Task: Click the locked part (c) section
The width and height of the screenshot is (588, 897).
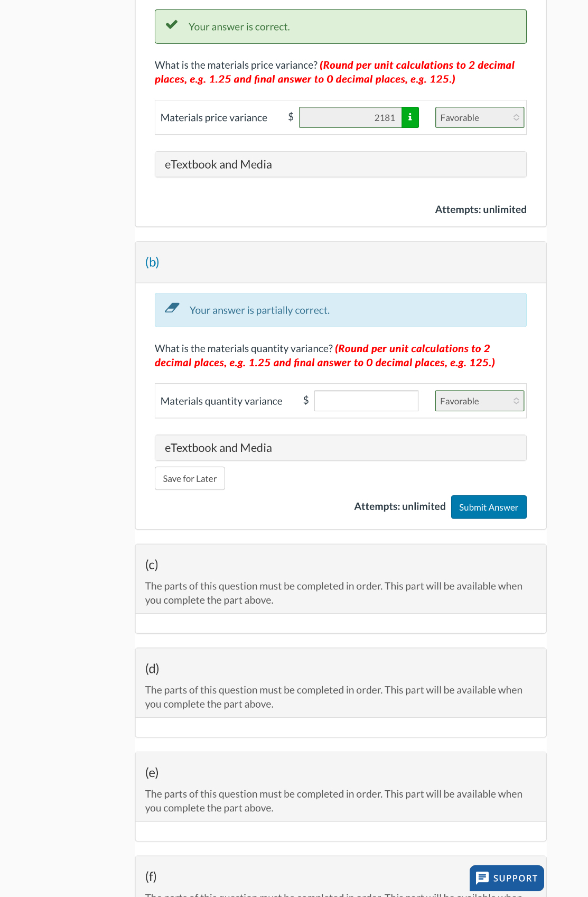Action: click(x=340, y=579)
